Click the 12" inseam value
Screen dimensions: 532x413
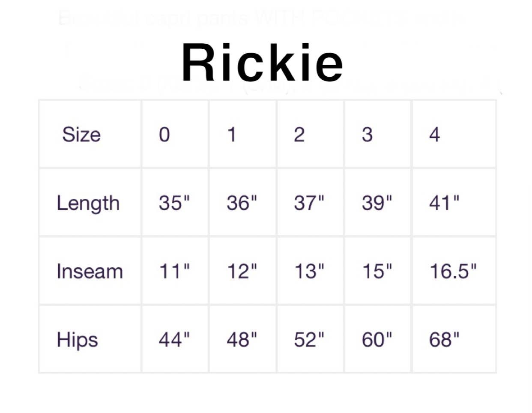[x=242, y=271]
